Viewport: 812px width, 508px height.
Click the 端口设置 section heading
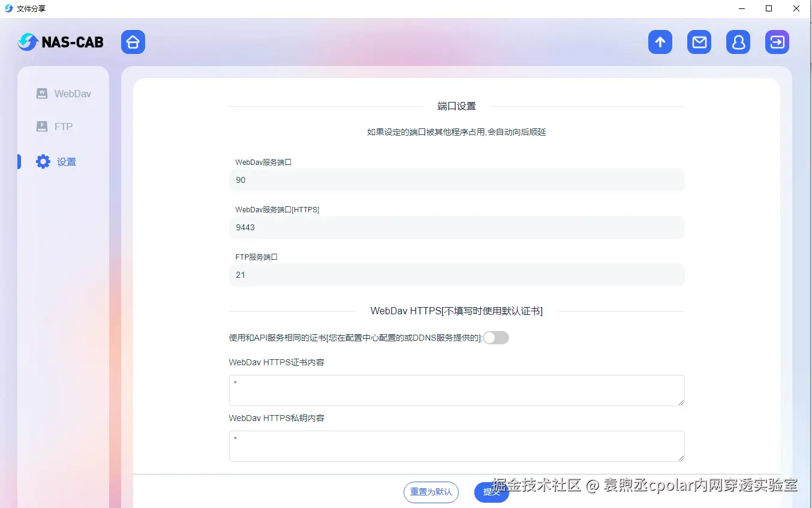[456, 106]
